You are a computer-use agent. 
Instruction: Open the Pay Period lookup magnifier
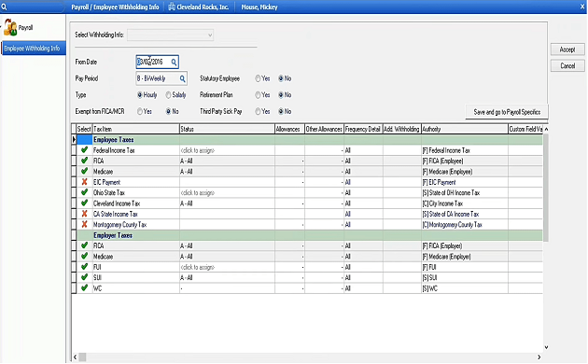[182, 78]
